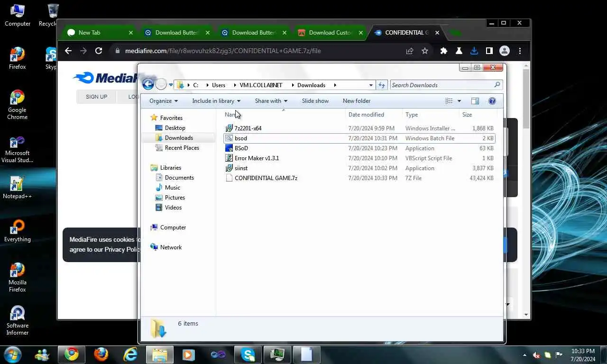Show the preview pane icon
The image size is (607, 364).
(475, 101)
